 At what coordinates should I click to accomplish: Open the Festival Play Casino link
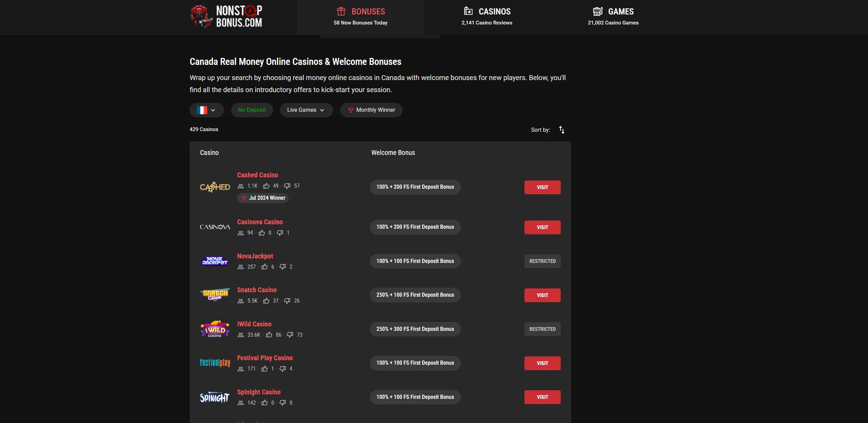265,358
